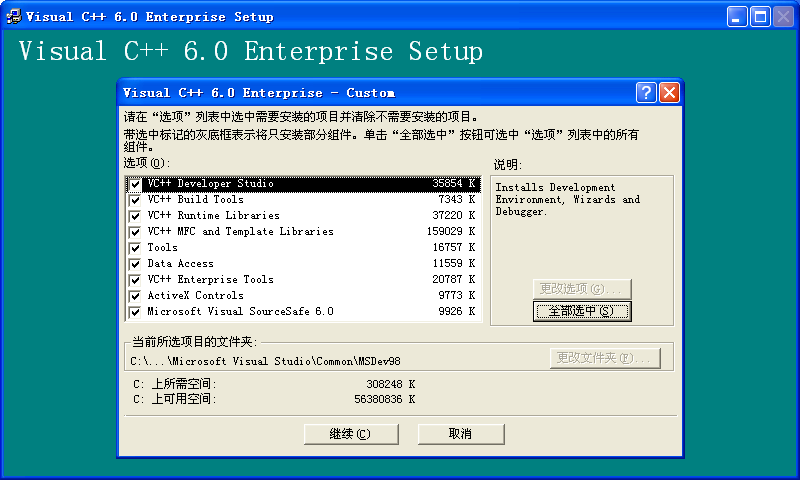
Task: Maximize the Visual C++ 6.0 Enterprise Setup window
Action: click(760, 17)
